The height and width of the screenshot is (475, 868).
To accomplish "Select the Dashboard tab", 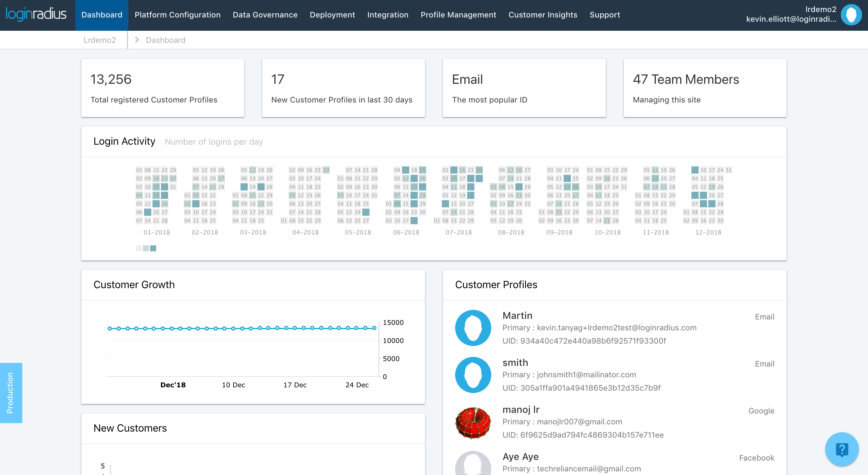I will coord(102,14).
